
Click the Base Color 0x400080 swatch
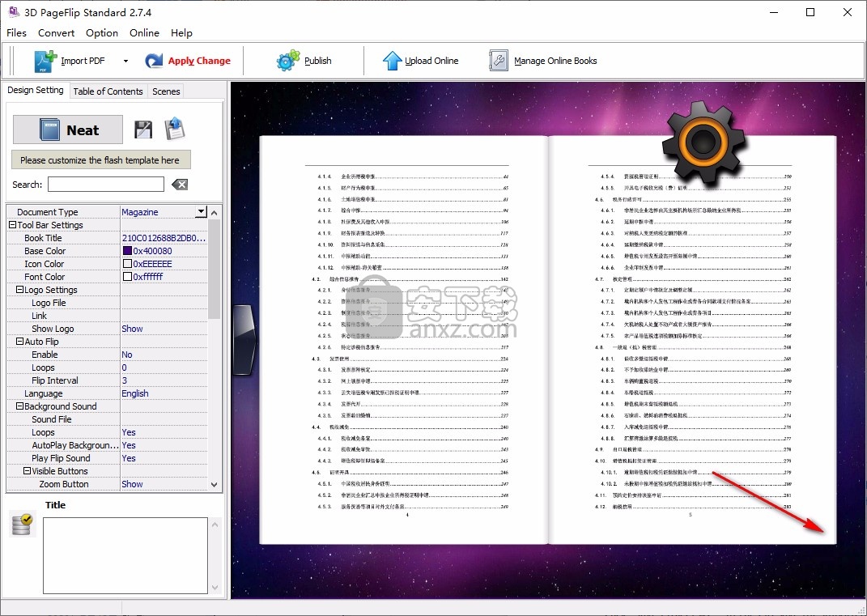point(127,251)
